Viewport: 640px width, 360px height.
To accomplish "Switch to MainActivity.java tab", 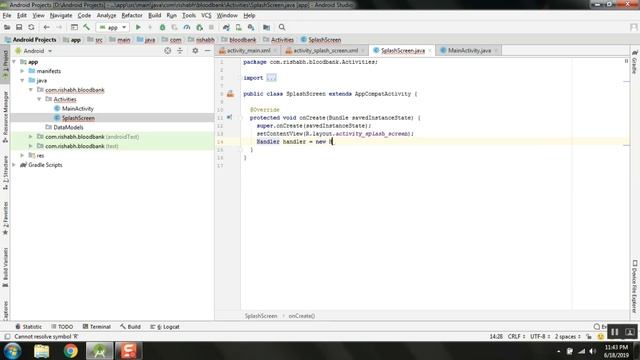I will coord(469,51).
